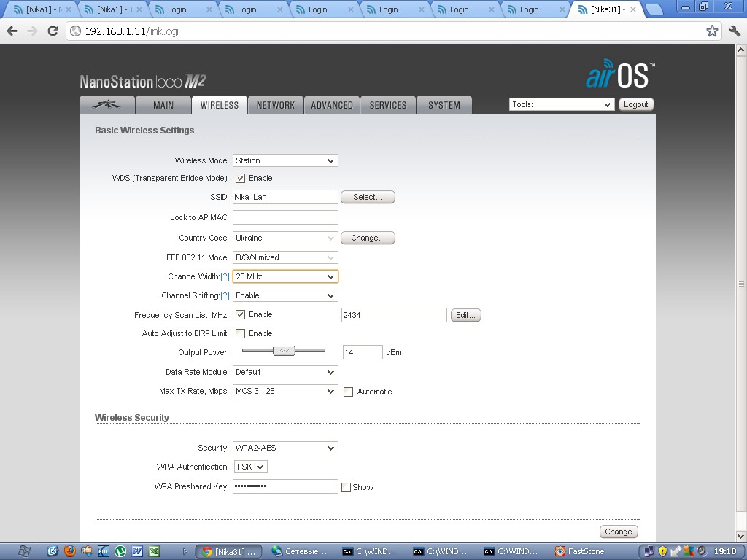Click frequency scan list value field
The image size is (747, 560).
click(394, 315)
